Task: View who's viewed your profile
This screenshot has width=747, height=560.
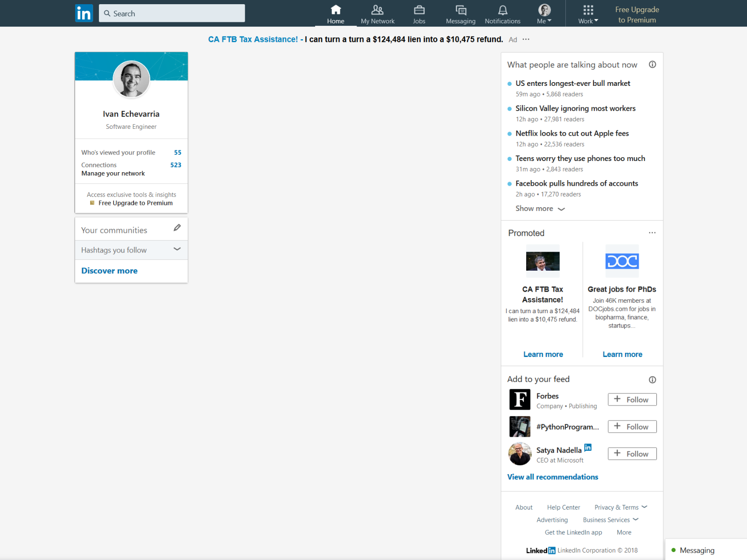Action: pos(131,153)
